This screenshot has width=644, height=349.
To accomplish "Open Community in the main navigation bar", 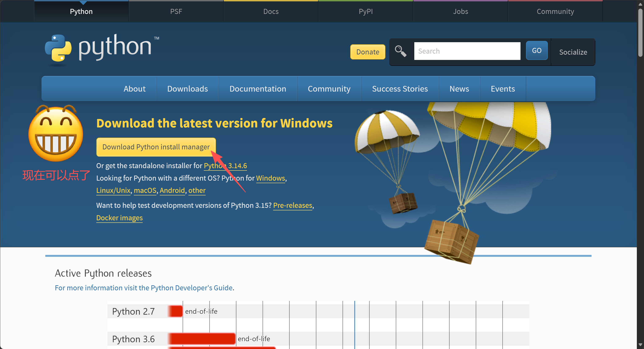I will click(x=329, y=89).
